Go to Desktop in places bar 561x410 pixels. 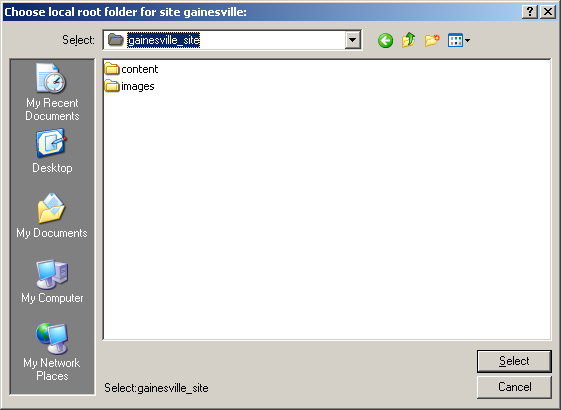pos(52,152)
